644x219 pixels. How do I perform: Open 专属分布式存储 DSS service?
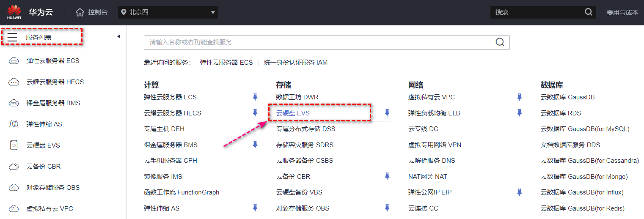click(305, 129)
